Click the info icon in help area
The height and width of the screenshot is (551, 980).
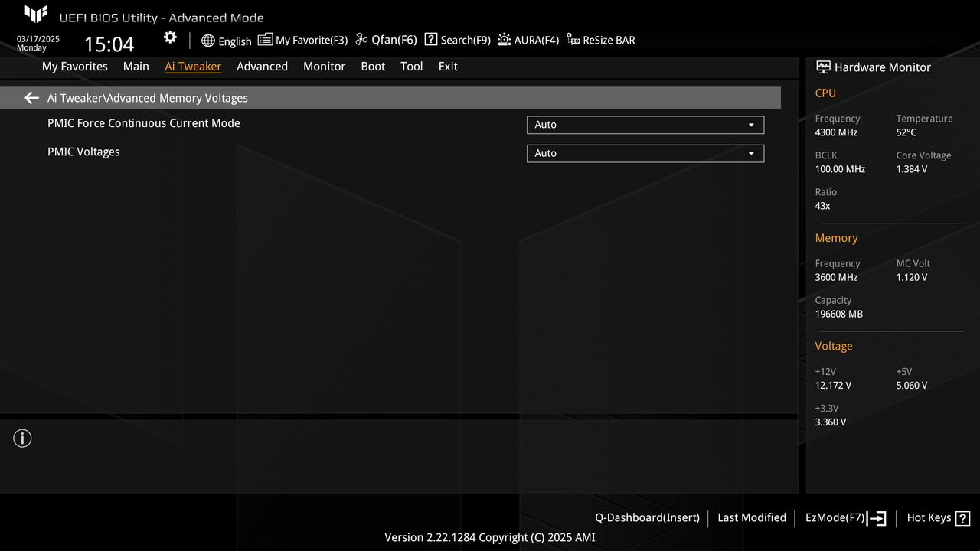(22, 439)
